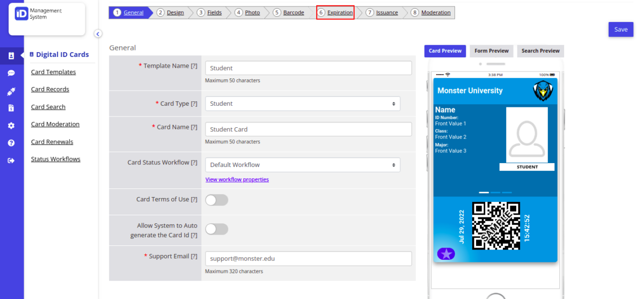Click the Card Name help [?] marker
Image resolution: width=644 pixels, height=299 pixels.
194,127
